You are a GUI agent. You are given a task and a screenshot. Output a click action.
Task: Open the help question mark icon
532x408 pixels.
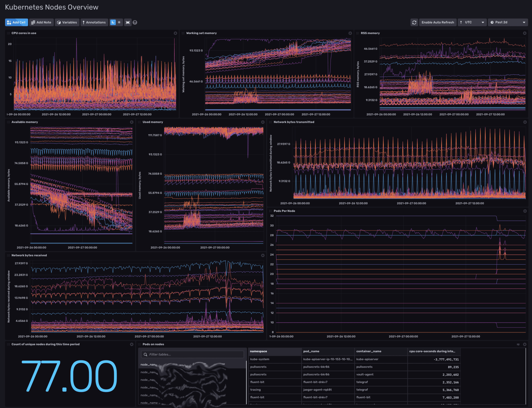[x=135, y=22]
